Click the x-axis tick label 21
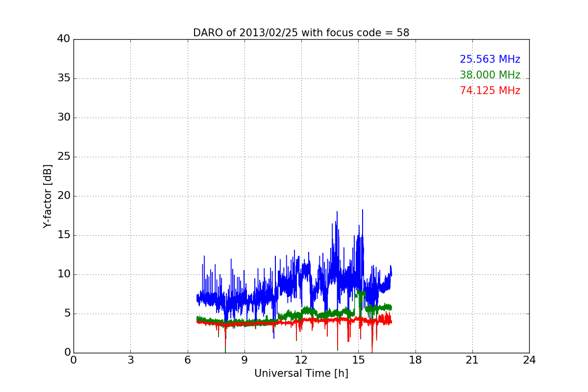Image resolution: width=588 pixels, height=392 pixels. [x=472, y=360]
